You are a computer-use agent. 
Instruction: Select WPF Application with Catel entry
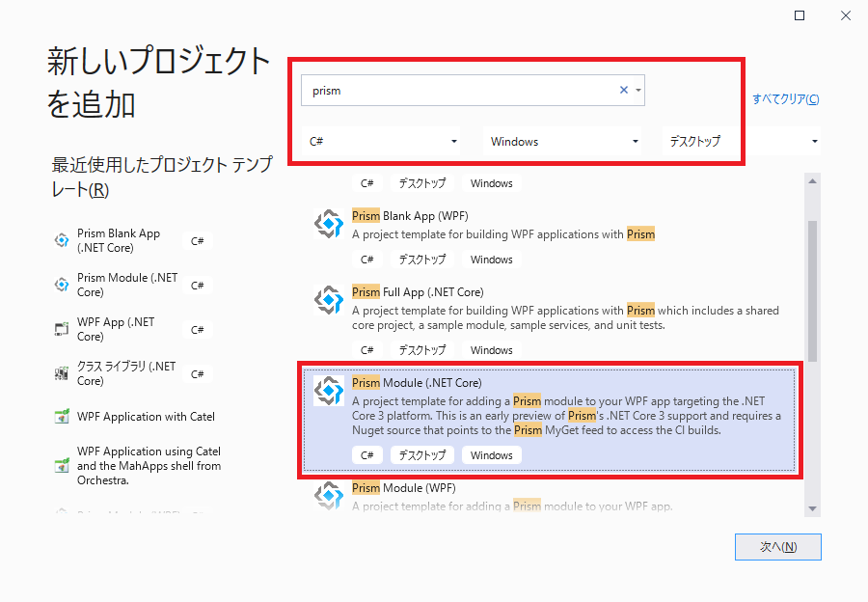tap(136, 417)
